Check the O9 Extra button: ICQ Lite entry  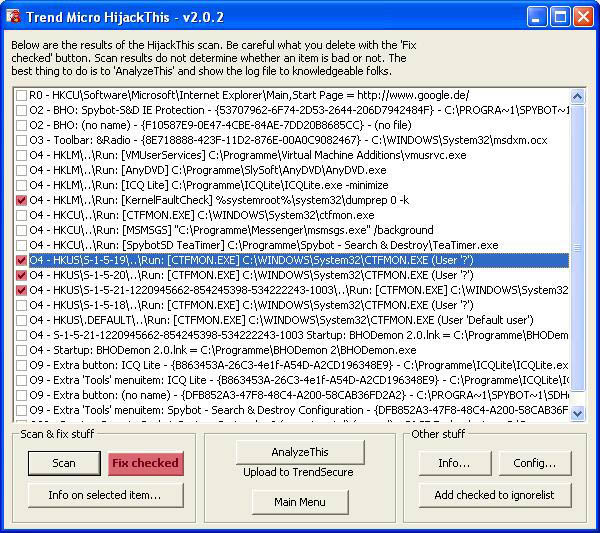tap(21, 365)
